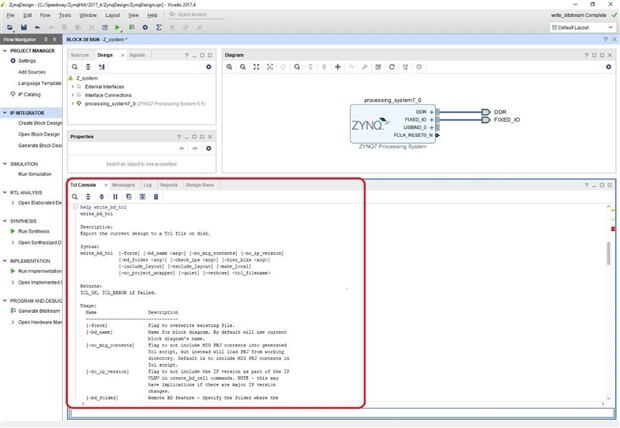Switch to the Messages tab

(123, 185)
